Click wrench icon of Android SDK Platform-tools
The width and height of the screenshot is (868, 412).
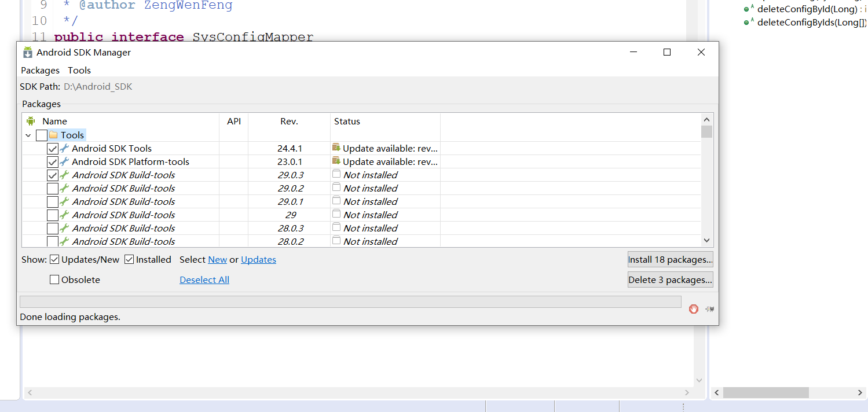tap(64, 161)
